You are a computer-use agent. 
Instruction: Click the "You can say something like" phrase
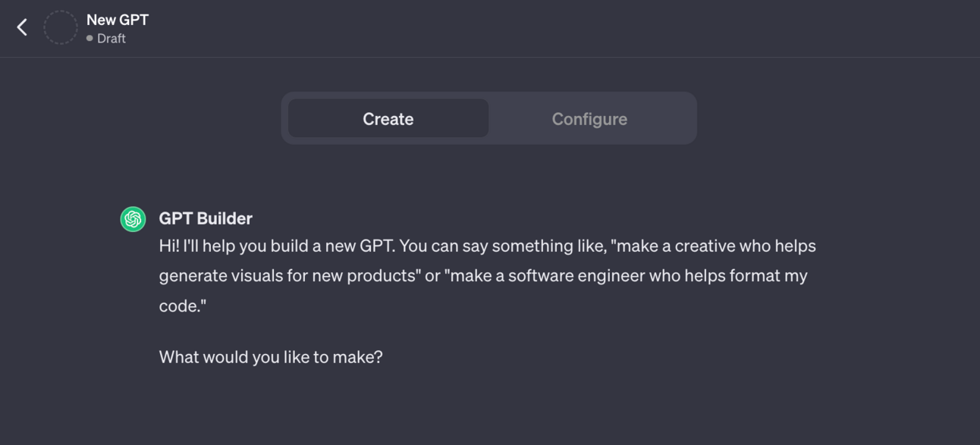pyautogui.click(x=504, y=246)
